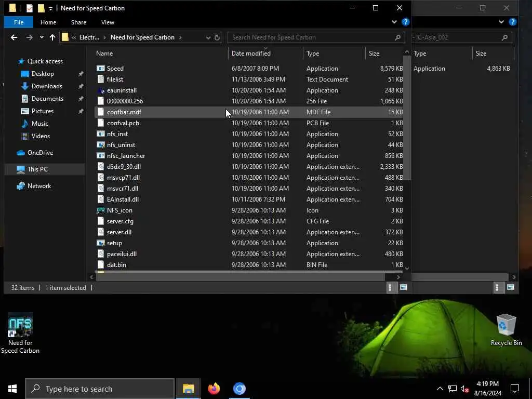Click the taskbar Type here to search box

point(100,389)
